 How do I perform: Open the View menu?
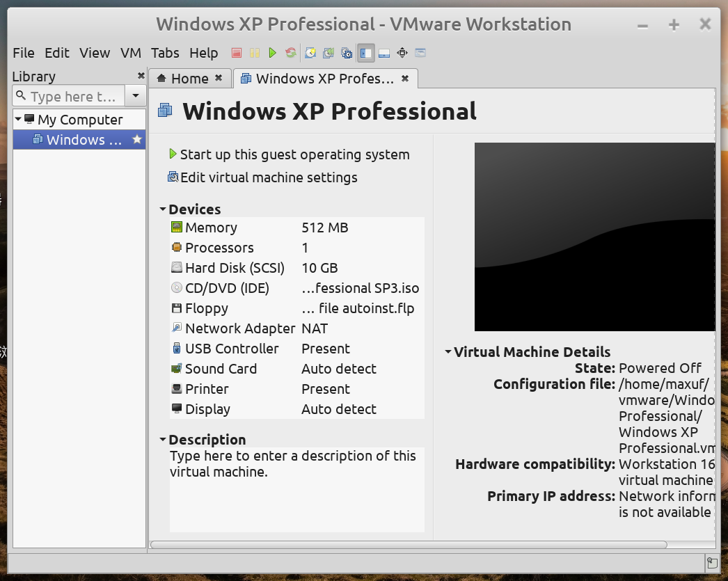tap(95, 53)
